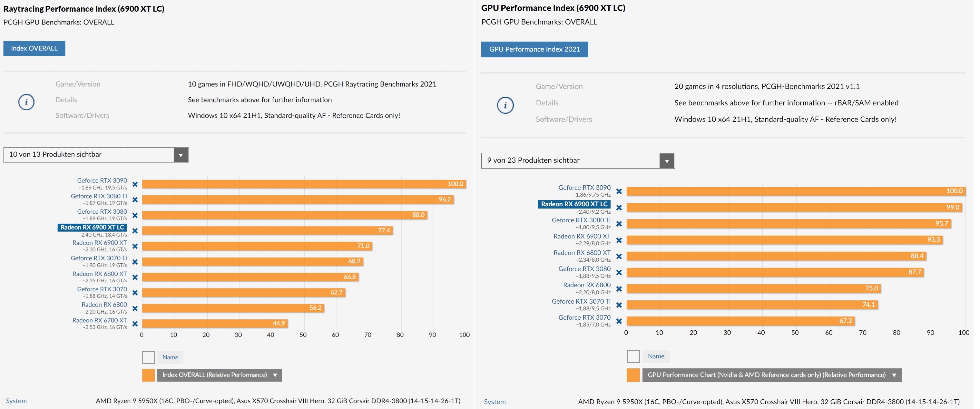Open Geforce RTX 3090 label in raytracing chart

tap(102, 181)
